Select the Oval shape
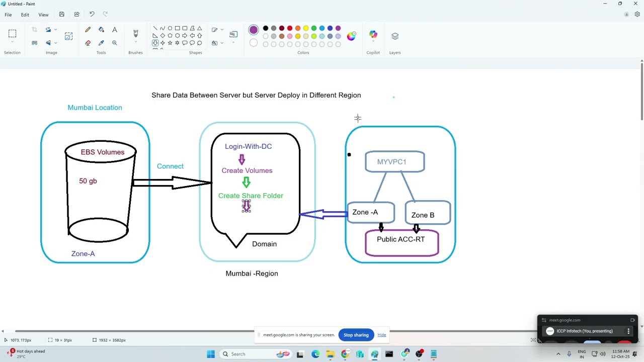This screenshot has width=644, height=362. point(170,28)
